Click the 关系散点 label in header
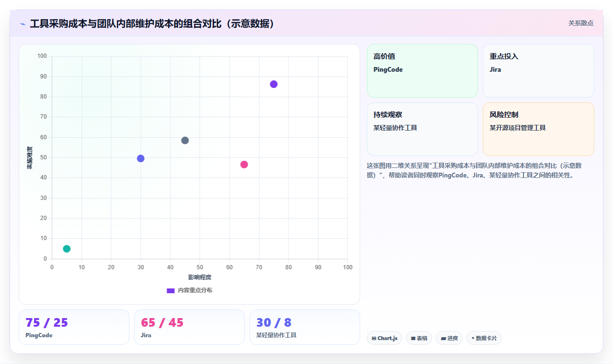 (x=581, y=23)
